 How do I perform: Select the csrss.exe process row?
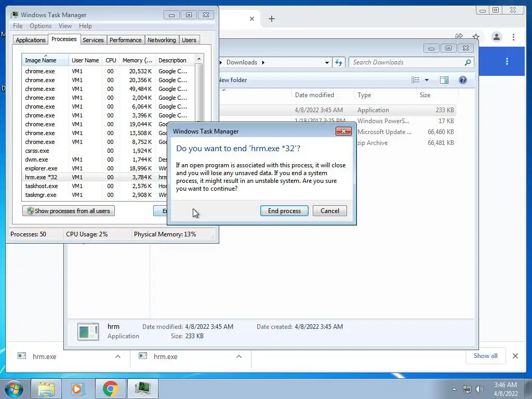(96, 151)
